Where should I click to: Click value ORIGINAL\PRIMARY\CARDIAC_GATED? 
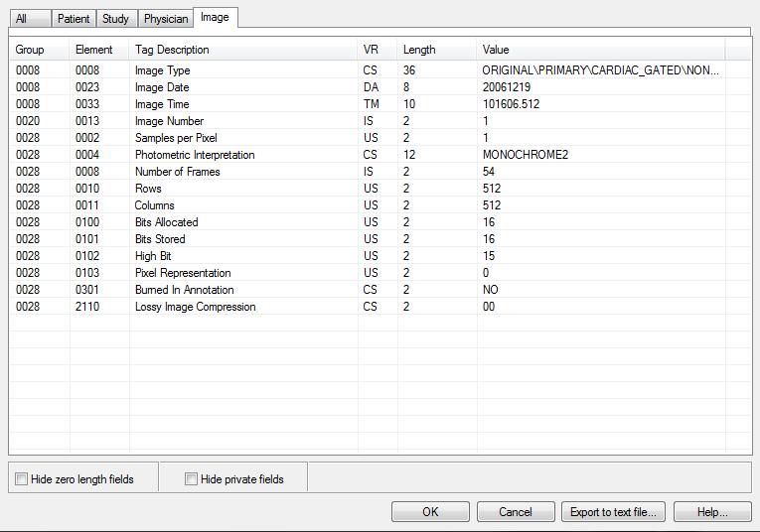pos(600,70)
